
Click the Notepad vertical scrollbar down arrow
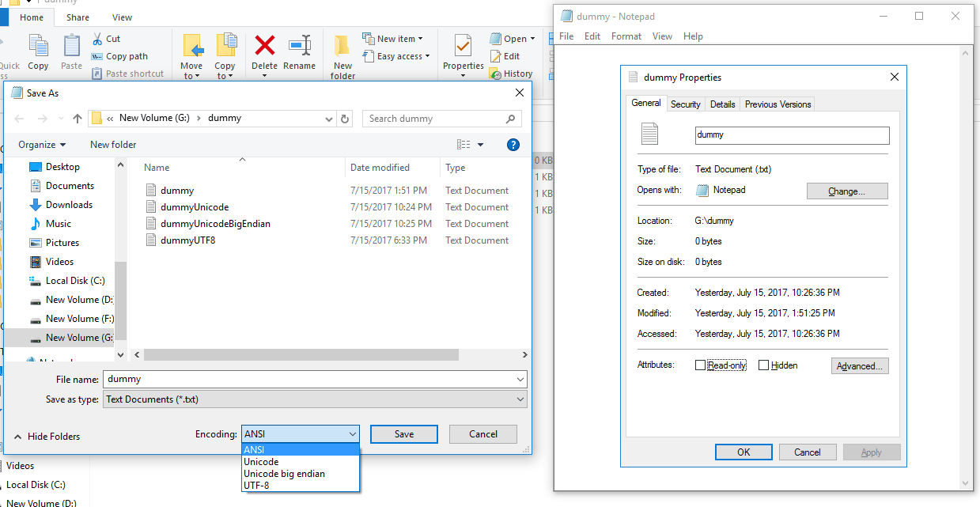click(967, 482)
